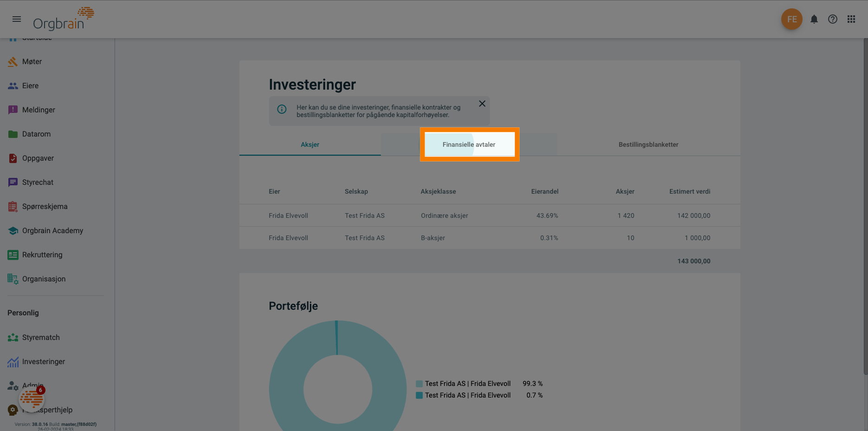This screenshot has height=431, width=868.
Task: Open the hamburger navigation menu
Action: [17, 19]
